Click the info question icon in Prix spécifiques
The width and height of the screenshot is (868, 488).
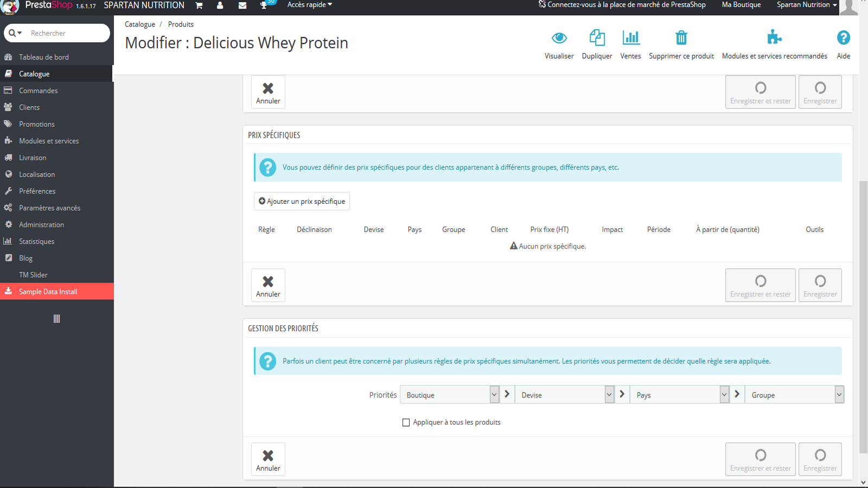[267, 168]
